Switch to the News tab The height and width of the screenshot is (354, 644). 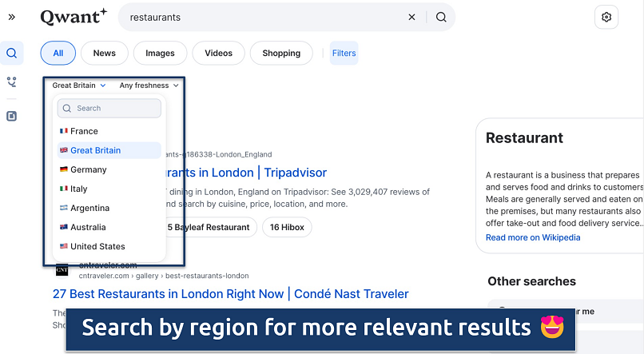click(104, 54)
